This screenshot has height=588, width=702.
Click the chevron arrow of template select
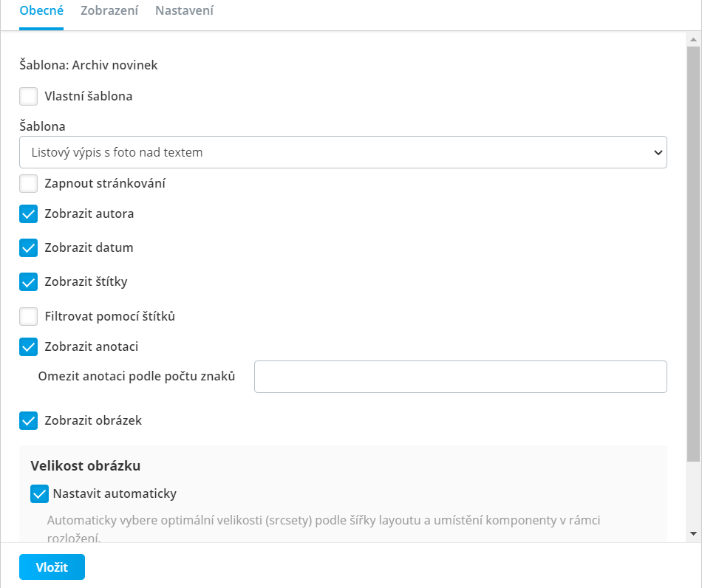point(658,153)
